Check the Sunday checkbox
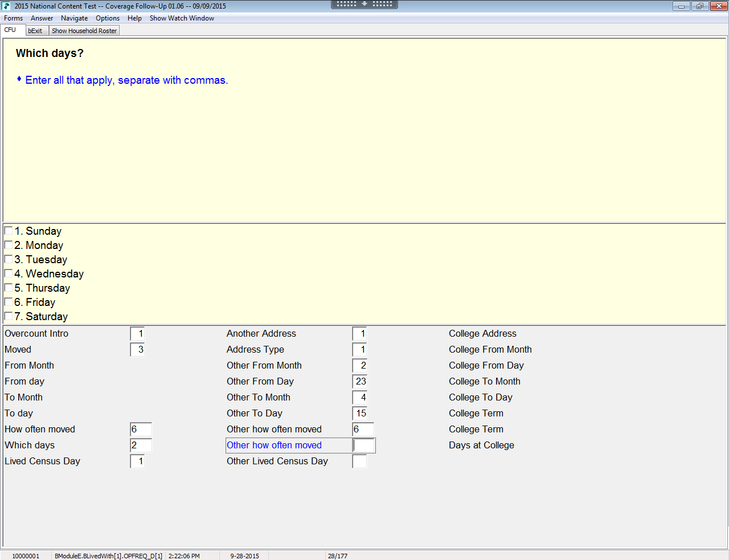 [x=9, y=231]
